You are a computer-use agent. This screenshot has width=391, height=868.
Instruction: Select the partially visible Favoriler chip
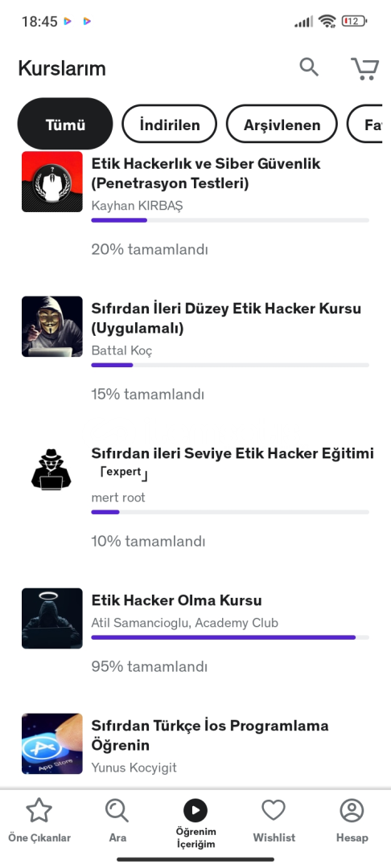365,124
